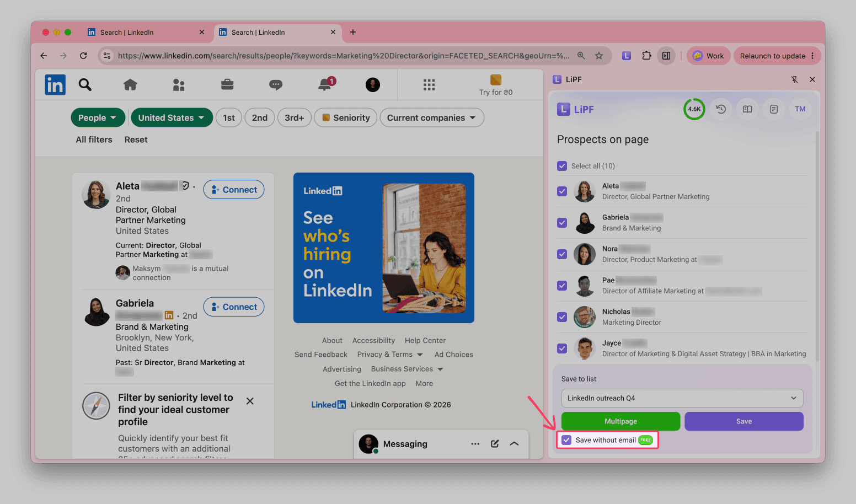Toggle the Select all (10) checkbox
Screen dimensions: 856x504
point(562,166)
